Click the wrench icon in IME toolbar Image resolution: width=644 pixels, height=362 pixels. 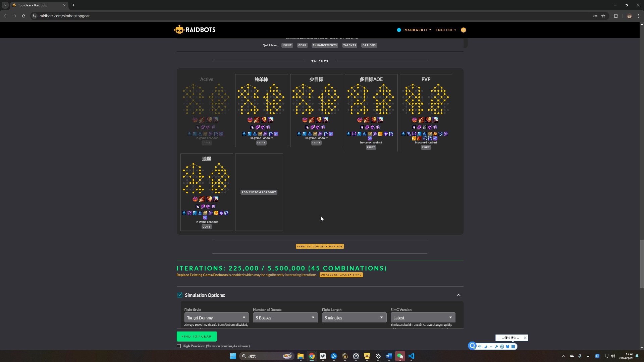pos(496,347)
